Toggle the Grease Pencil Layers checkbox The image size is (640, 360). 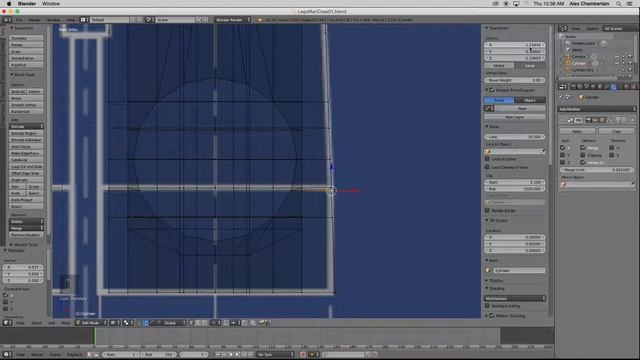click(x=492, y=90)
